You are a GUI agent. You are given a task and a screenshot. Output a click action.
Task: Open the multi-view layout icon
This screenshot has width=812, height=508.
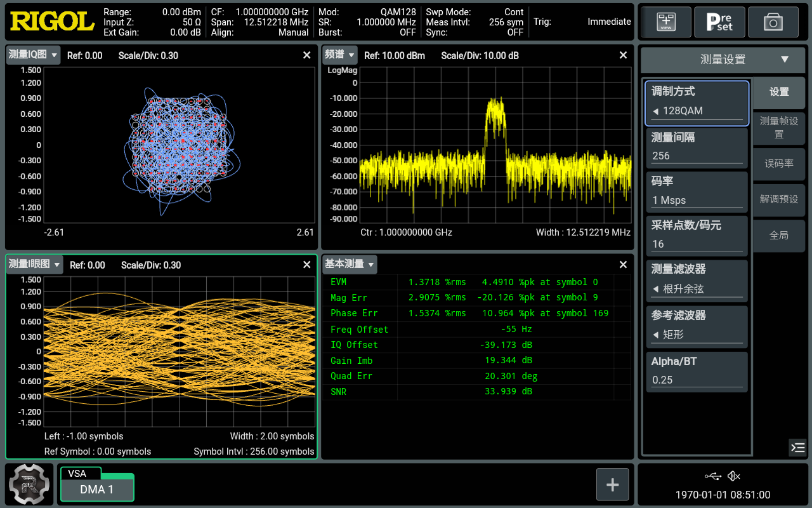[x=665, y=22]
